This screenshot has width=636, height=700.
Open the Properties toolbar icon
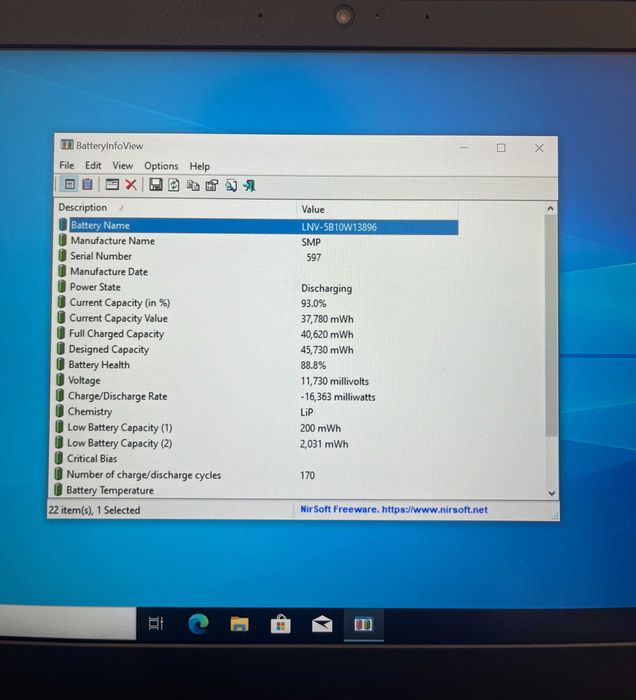[212, 185]
